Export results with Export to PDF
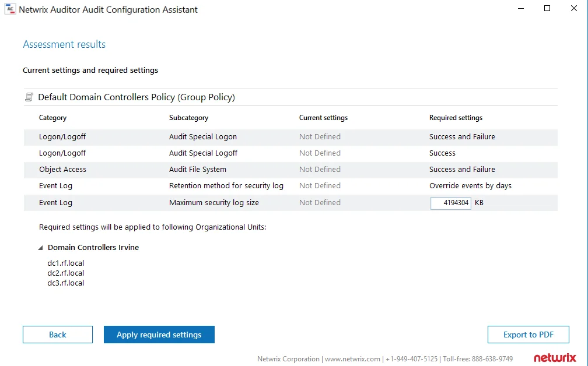 click(x=528, y=335)
